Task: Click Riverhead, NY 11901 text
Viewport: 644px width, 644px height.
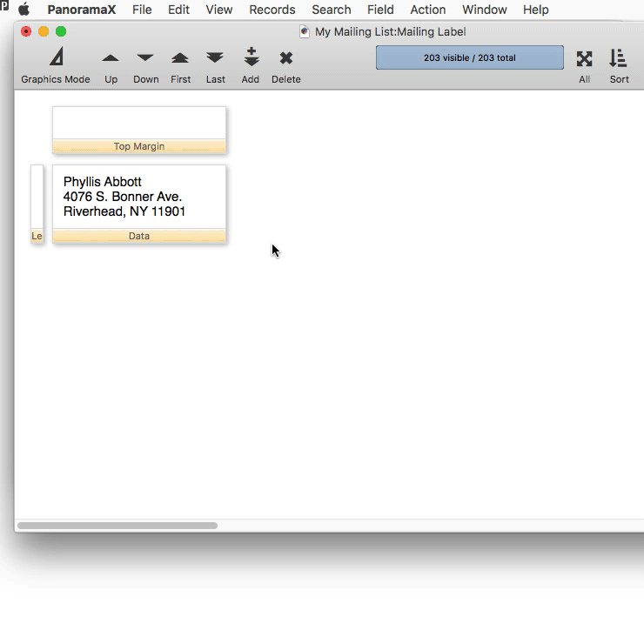Action: [124, 211]
